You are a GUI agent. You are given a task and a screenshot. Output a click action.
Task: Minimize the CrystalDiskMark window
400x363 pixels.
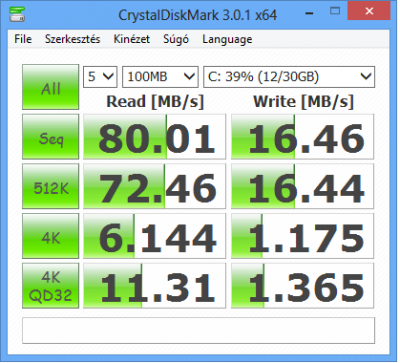(309, 13)
